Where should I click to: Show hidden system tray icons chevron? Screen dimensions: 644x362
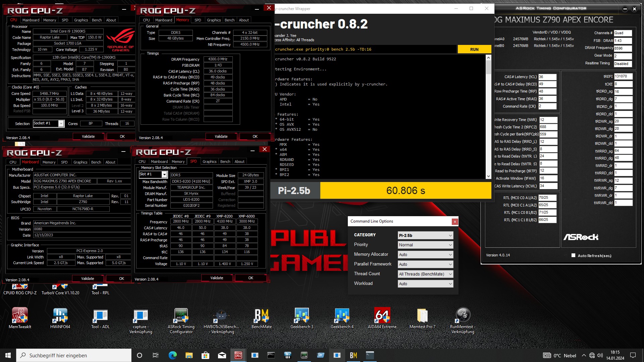584,355
